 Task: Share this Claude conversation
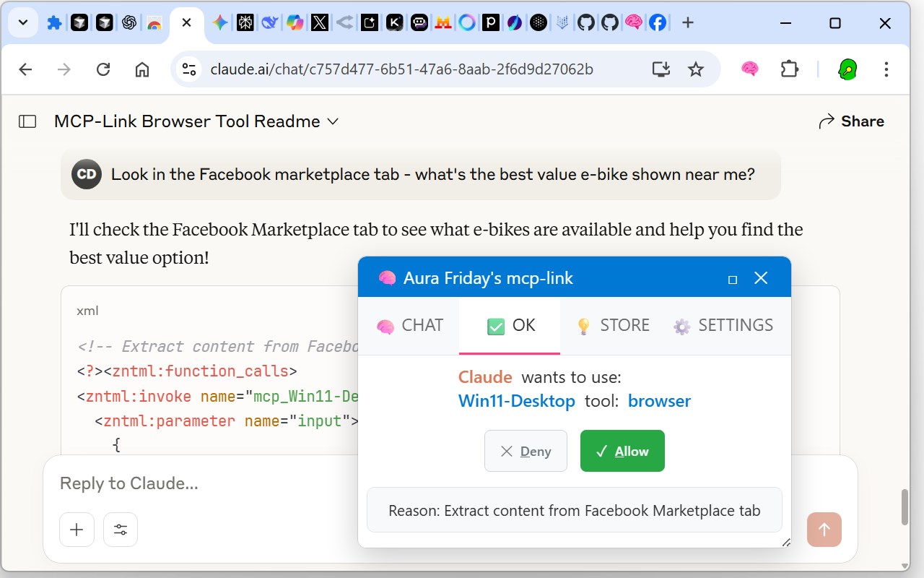(x=851, y=121)
